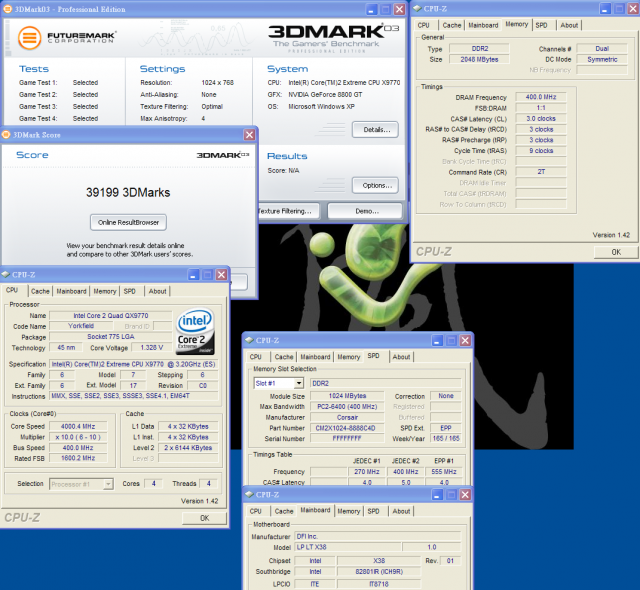This screenshot has height=590, width=640.
Task: Select About tab in the Memory CPU-Z window
Action: point(569,25)
